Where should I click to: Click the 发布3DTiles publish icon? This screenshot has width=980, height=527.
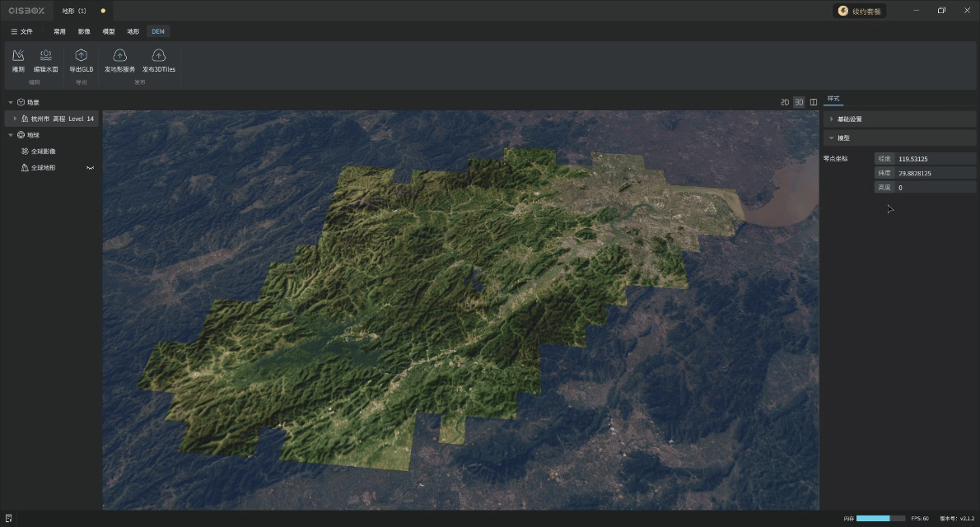click(158, 56)
